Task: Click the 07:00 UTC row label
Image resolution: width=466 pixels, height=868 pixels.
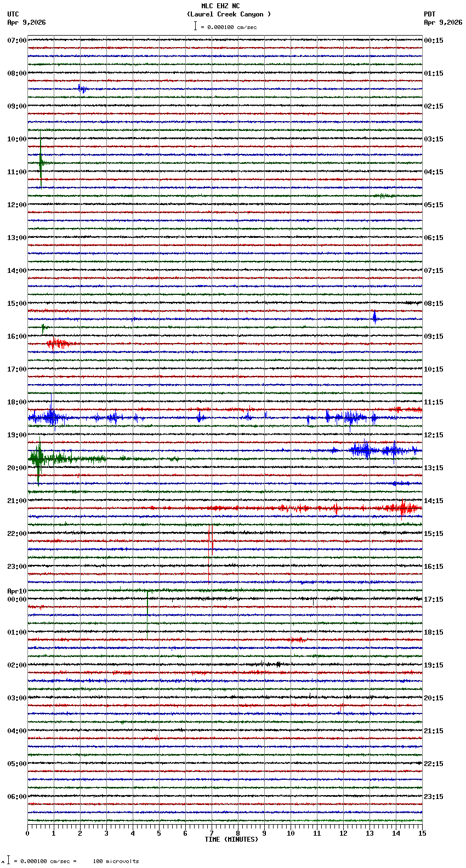Action: click(x=17, y=41)
